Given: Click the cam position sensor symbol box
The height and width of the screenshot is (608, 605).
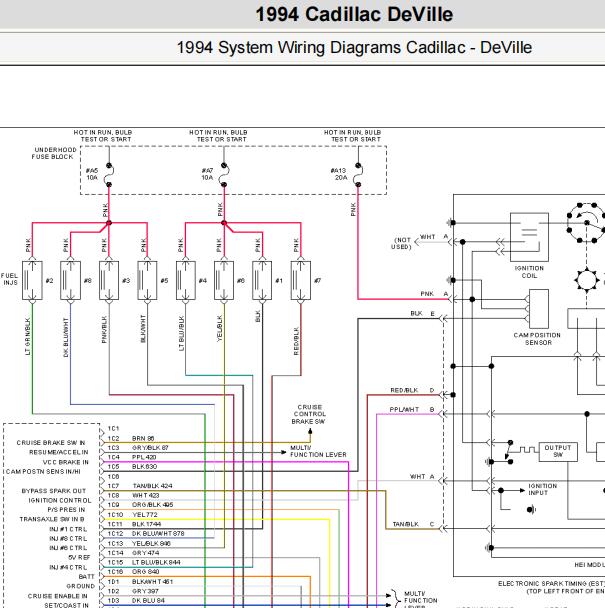Looking at the screenshot, I should click(x=539, y=309).
